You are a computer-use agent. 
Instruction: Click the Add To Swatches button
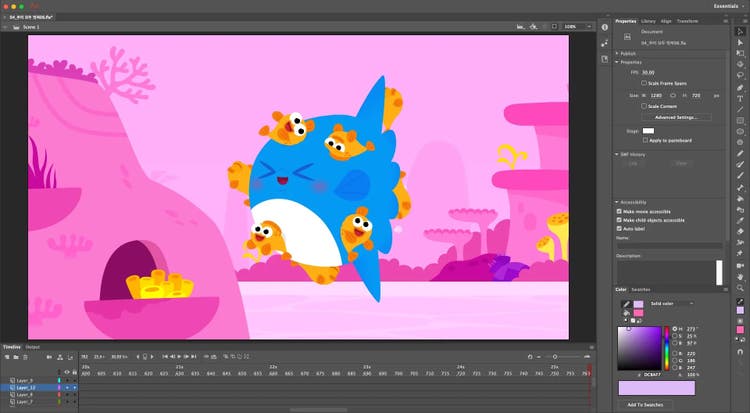click(645, 404)
